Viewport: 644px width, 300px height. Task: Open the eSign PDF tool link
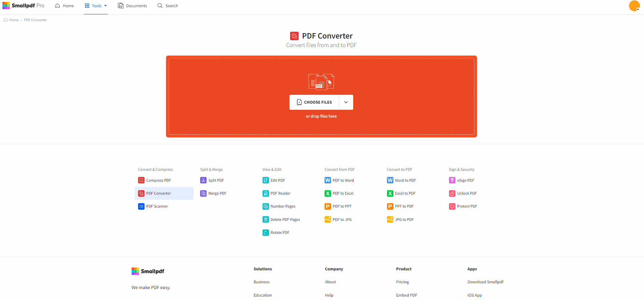point(466,180)
